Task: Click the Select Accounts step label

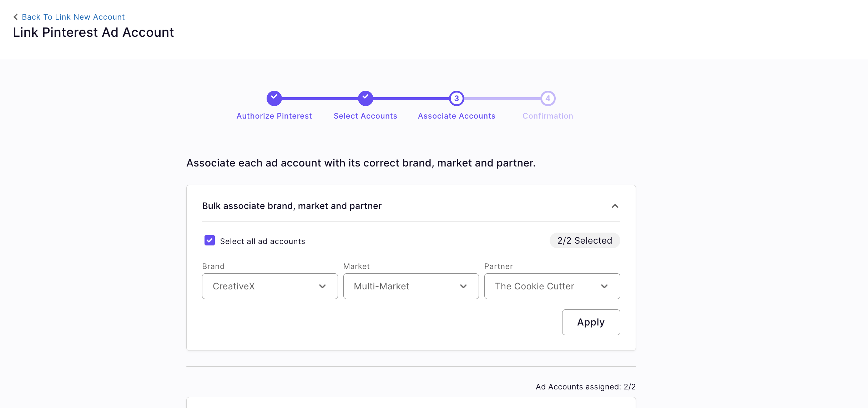Action: (365, 116)
